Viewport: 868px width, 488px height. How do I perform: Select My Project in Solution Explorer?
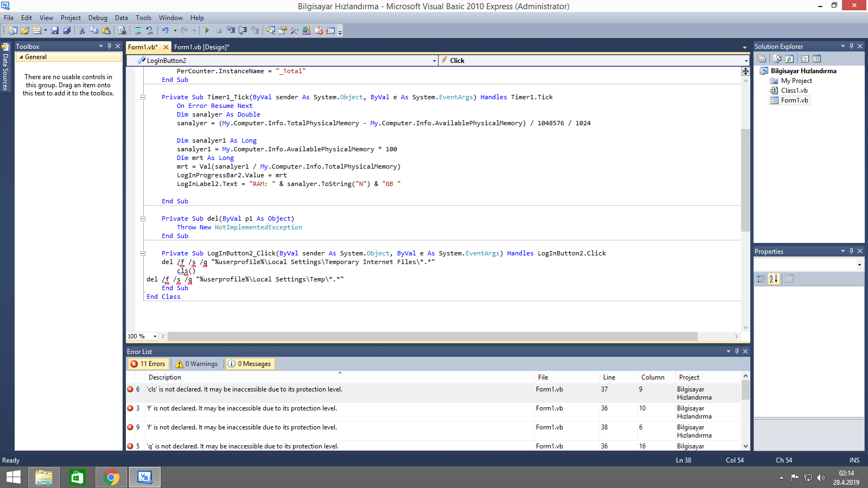[x=796, y=81]
